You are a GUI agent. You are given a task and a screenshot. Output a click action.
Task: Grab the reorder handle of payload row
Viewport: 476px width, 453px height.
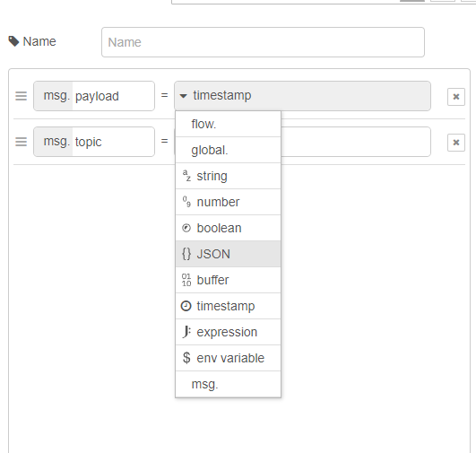[22, 96]
